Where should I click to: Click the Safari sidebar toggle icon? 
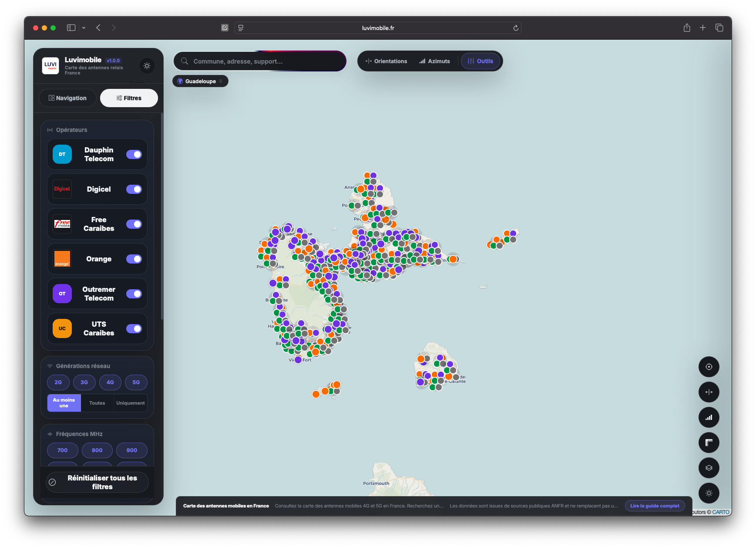tap(71, 28)
